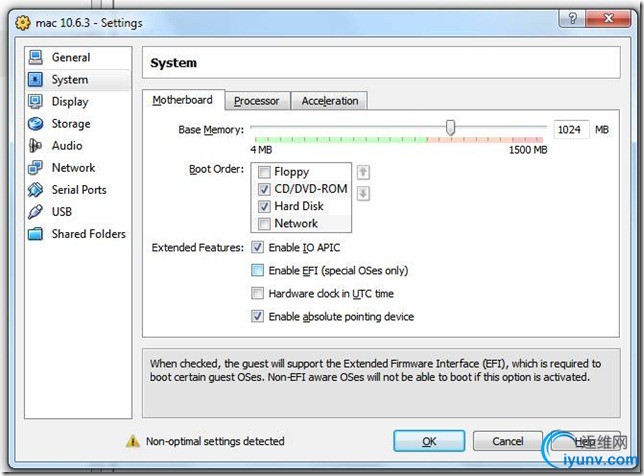
Task: Move boot device down with arrow
Action: click(363, 193)
